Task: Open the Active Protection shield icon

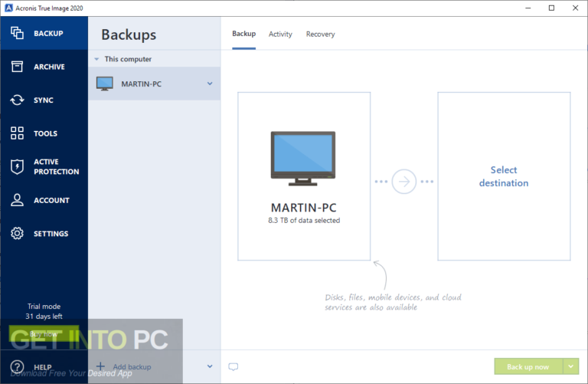Action: tap(17, 166)
